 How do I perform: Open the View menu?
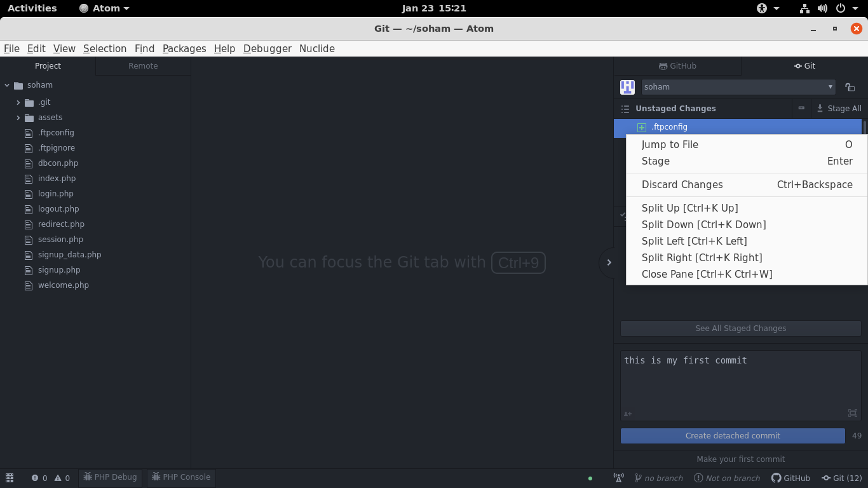click(64, 48)
